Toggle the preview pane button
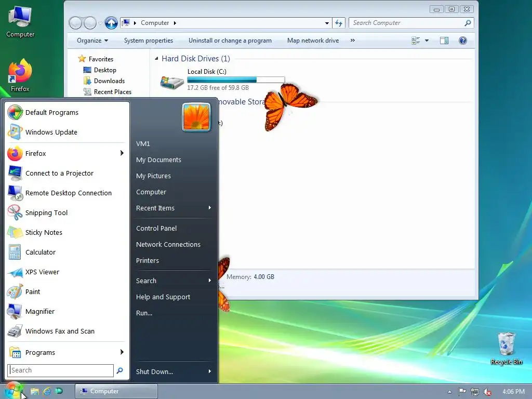532x399 pixels. tap(444, 41)
